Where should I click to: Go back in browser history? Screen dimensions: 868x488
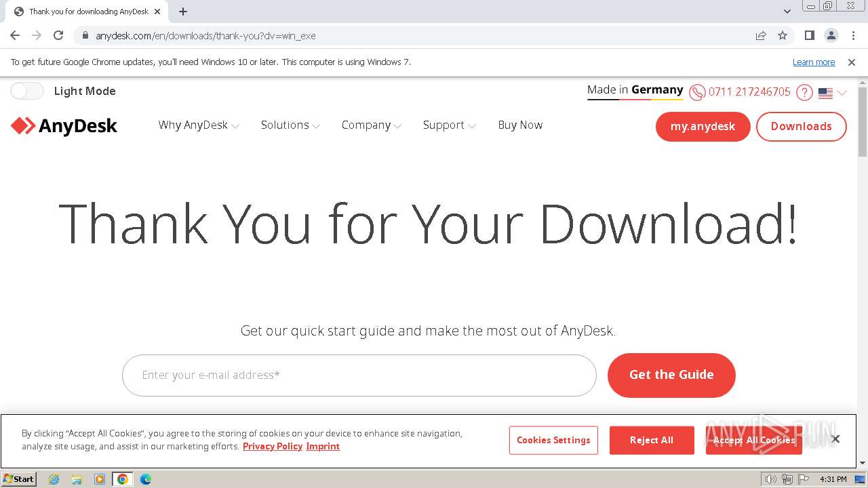point(15,36)
